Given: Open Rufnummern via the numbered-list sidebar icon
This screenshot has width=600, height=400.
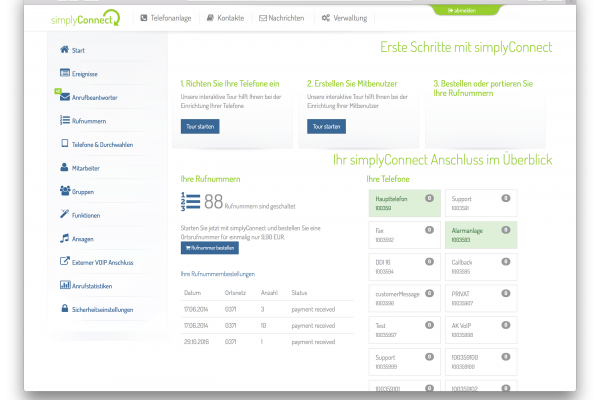Looking at the screenshot, I should (65, 120).
